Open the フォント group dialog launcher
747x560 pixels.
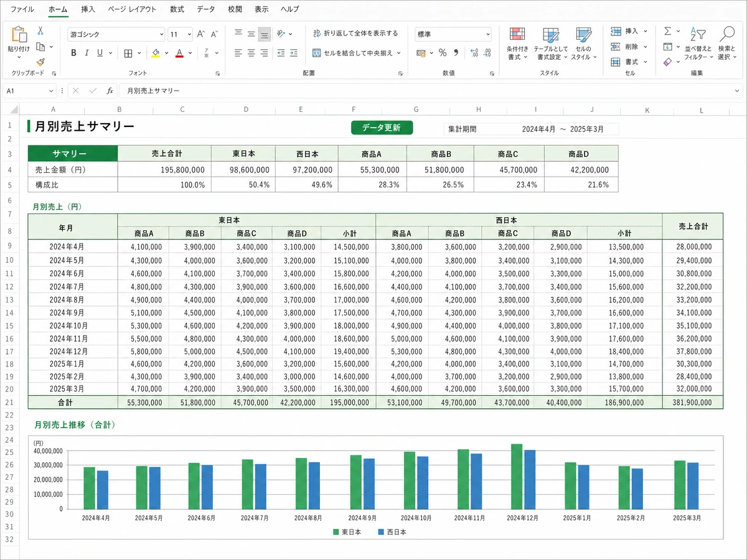(x=217, y=73)
